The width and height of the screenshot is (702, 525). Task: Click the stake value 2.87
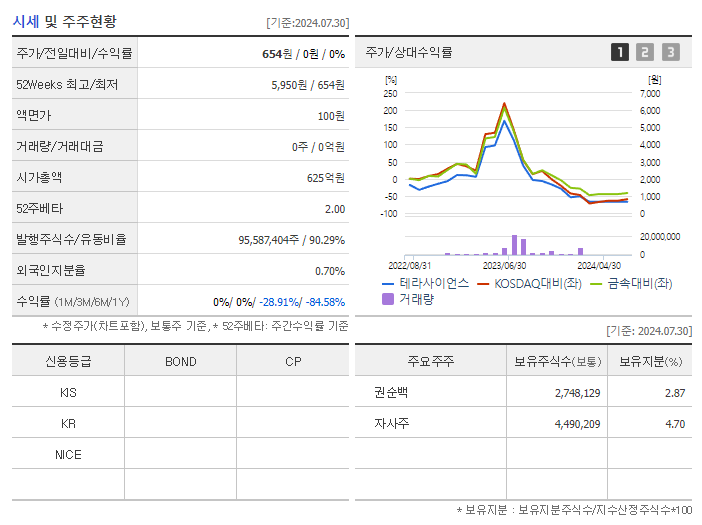coord(675,393)
